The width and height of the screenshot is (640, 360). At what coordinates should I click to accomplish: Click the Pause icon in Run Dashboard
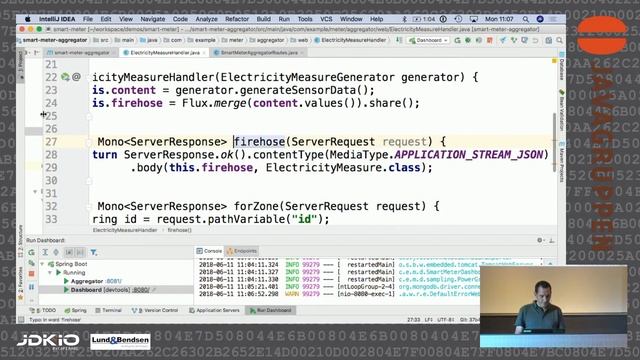31,287
